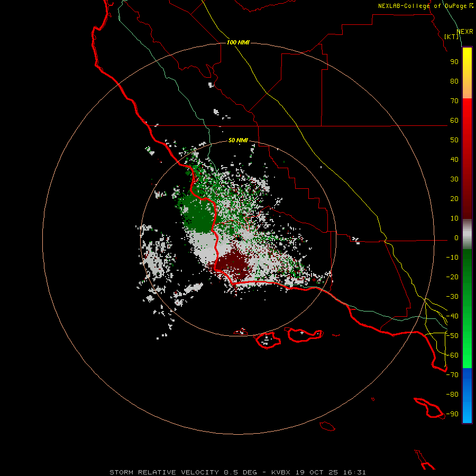Click the NEXR label above the color scale
Viewport: 476px width, 476px height.
pos(465,32)
